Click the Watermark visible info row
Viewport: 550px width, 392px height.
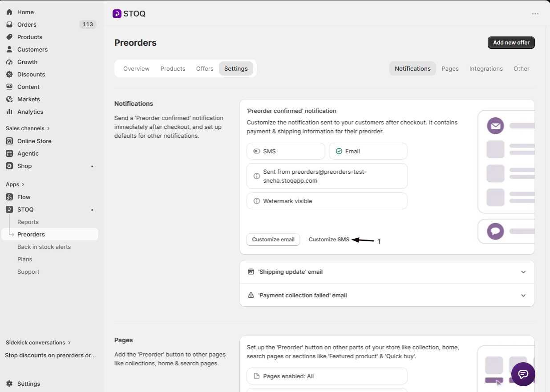coord(327,201)
